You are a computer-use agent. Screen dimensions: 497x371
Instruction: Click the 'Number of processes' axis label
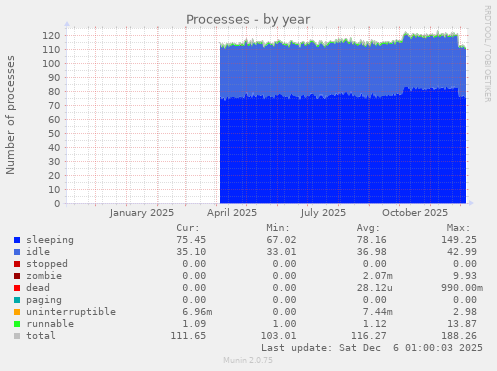11,115
